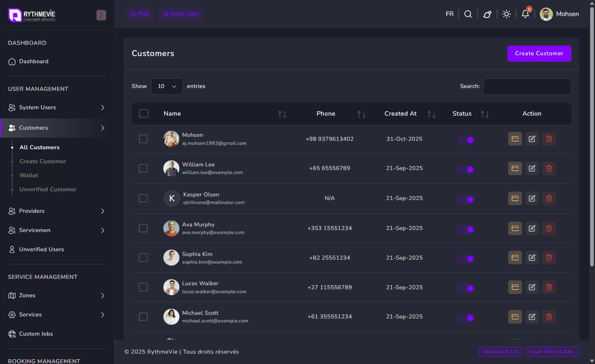Toggle status switch for Lucas Walker
Viewport: 595px width, 364px height.
466,288
